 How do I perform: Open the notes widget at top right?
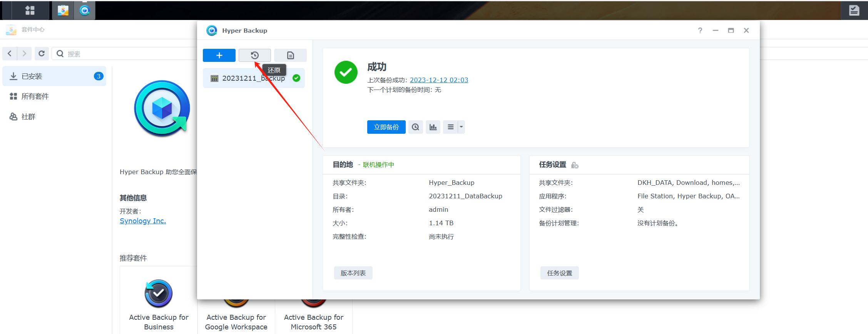tap(854, 10)
